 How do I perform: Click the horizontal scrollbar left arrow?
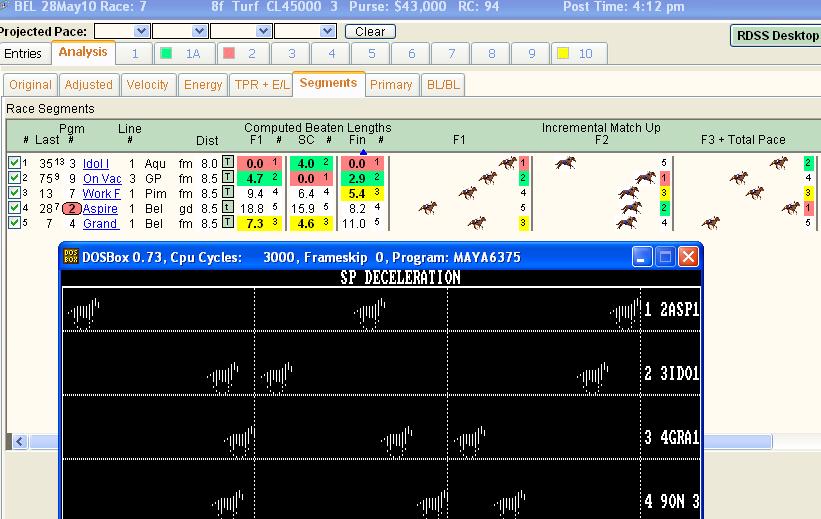click(x=20, y=441)
